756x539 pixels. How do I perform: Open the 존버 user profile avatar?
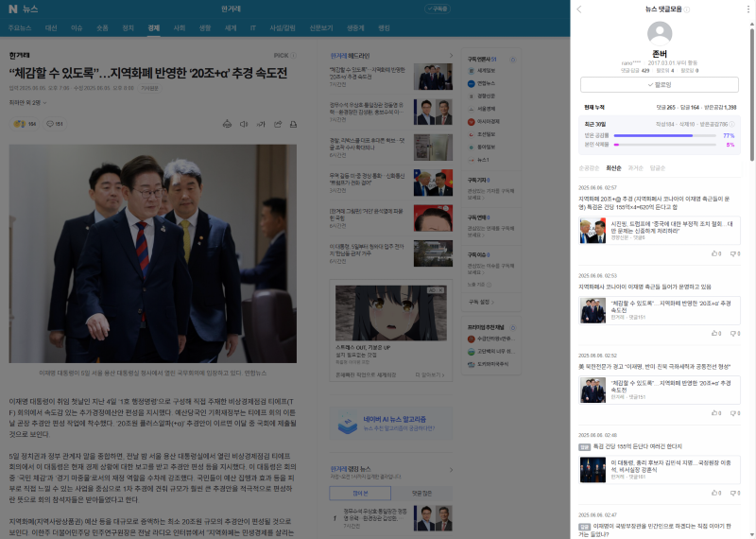[x=659, y=33]
